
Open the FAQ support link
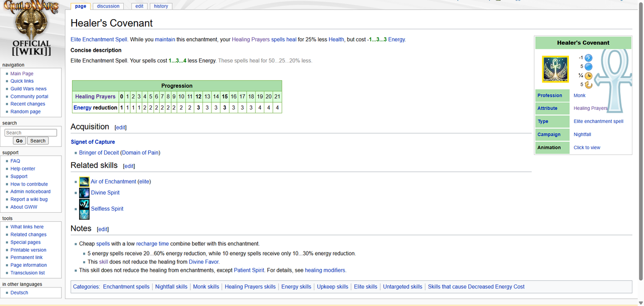15,161
